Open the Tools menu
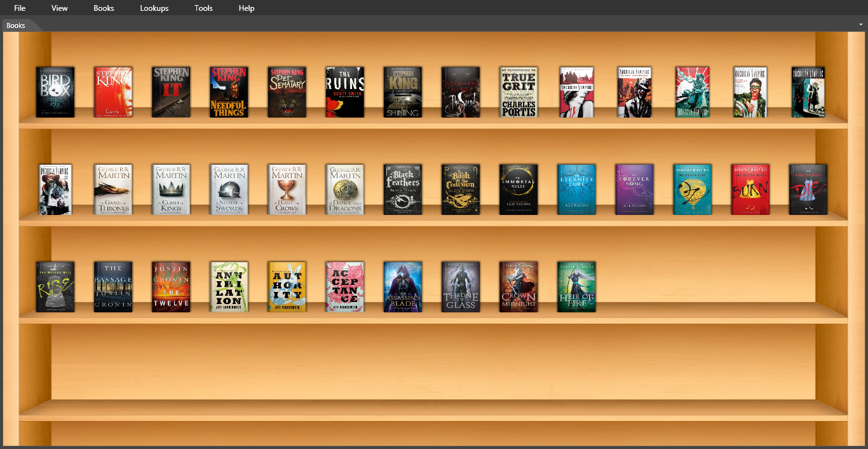This screenshot has height=449, width=868. [203, 8]
